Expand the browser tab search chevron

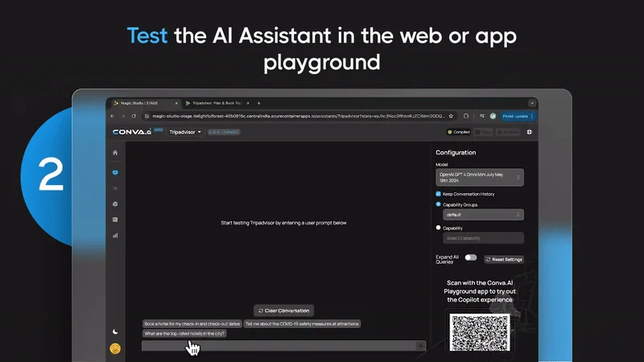coord(532,104)
